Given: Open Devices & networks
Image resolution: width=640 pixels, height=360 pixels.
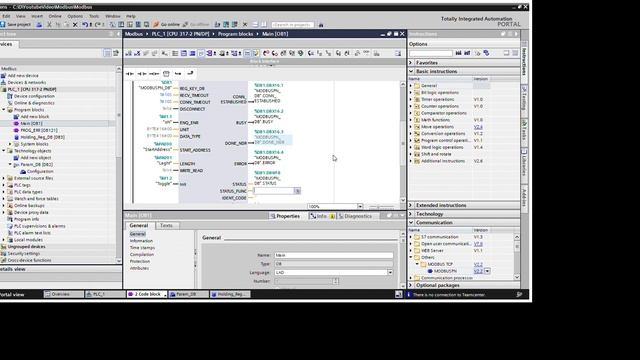Looking at the screenshot, I should pyautogui.click(x=27, y=82).
